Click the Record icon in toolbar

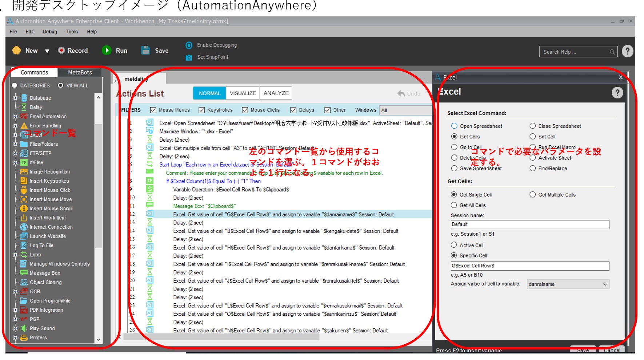tap(61, 50)
